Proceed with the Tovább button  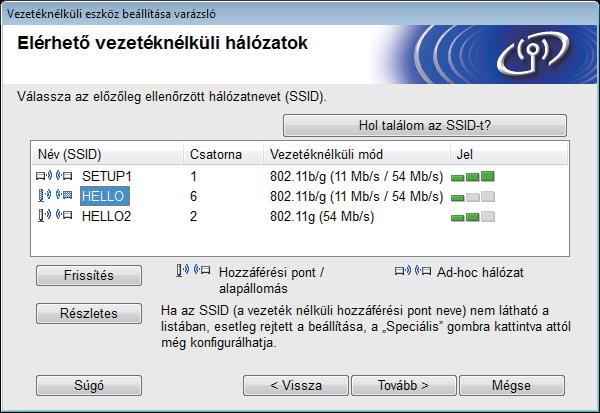(404, 385)
